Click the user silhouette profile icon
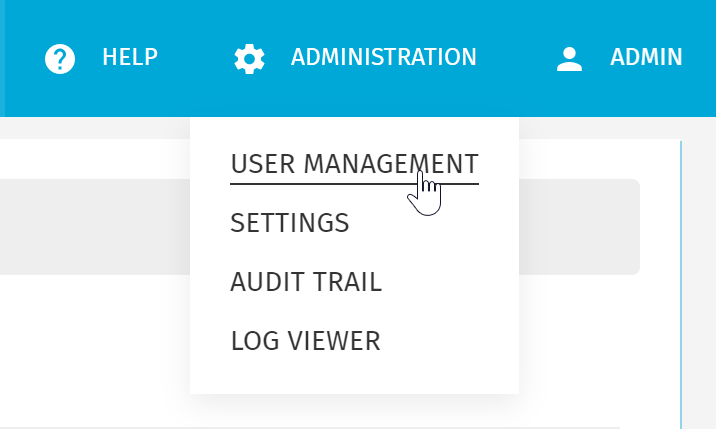Image resolution: width=716 pixels, height=429 pixels. [569, 58]
